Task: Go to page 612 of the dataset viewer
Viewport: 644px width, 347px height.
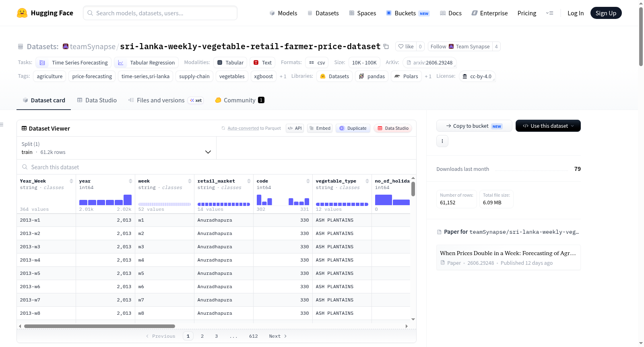Action: 254,336
